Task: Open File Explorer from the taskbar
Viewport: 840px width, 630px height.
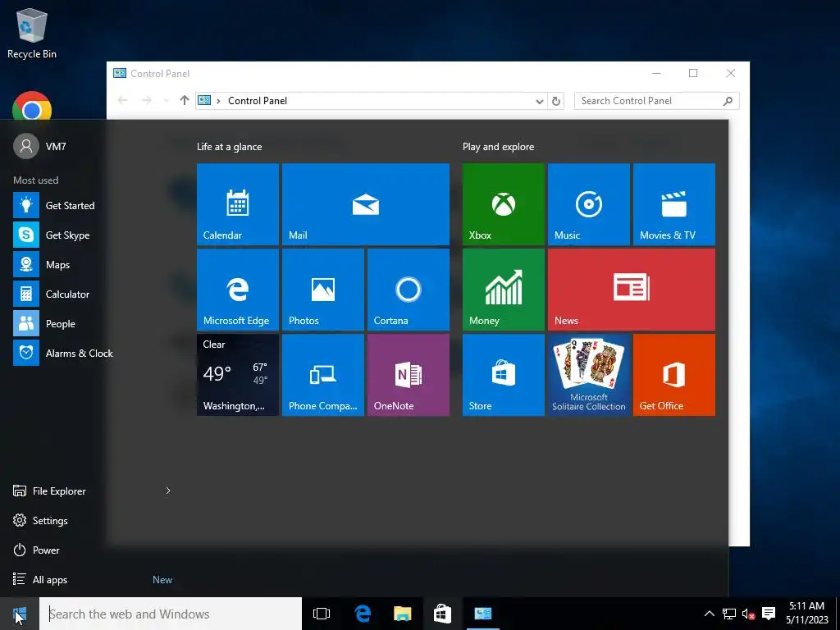Action: (402, 614)
